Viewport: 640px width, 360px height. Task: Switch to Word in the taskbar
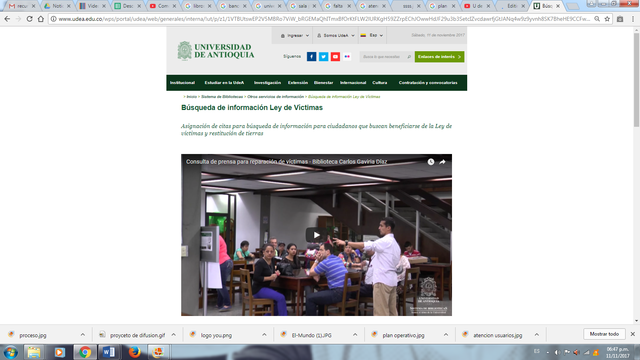point(109,352)
